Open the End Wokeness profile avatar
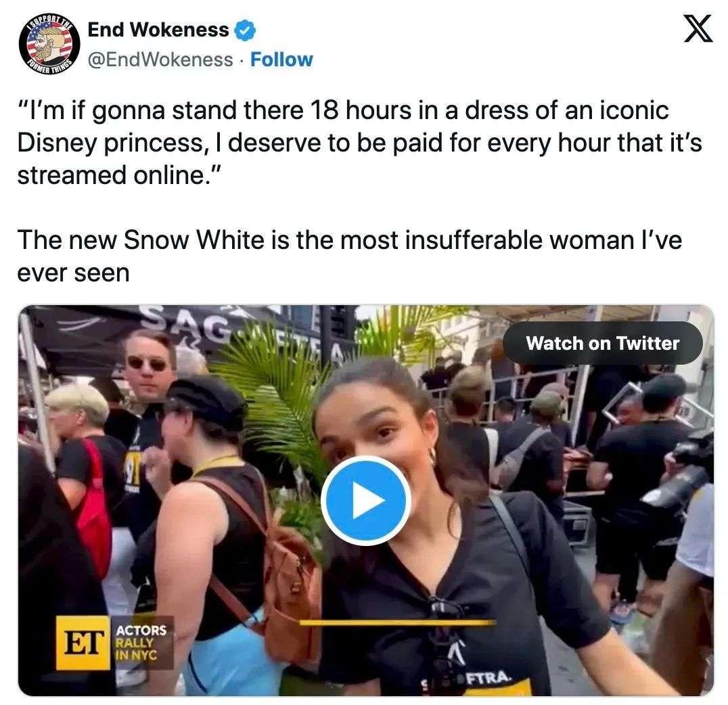The width and height of the screenshot is (728, 705). point(49,45)
